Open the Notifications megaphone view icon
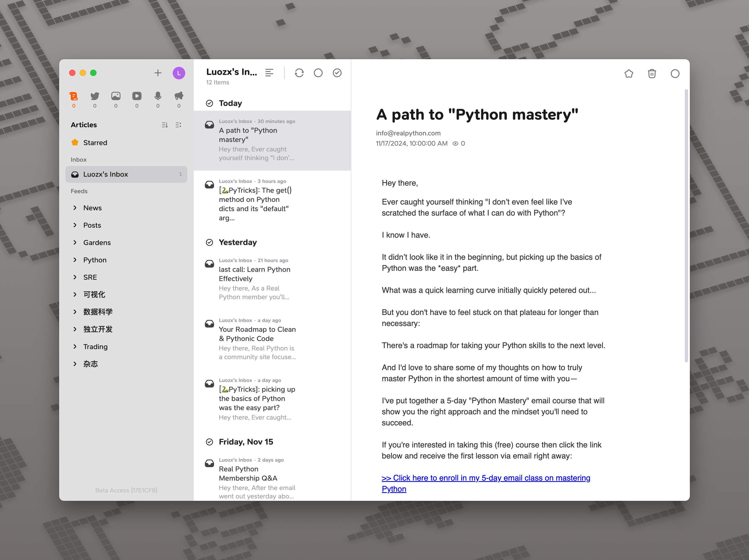Image resolution: width=749 pixels, height=560 pixels. tap(179, 96)
